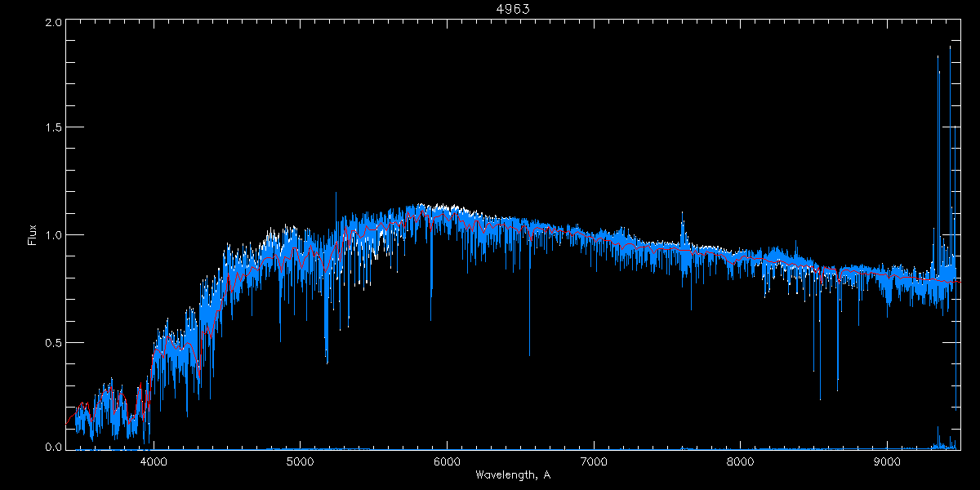Click the deep absorption line near 8540 Å
This screenshot has height=490, width=980.
point(820,335)
